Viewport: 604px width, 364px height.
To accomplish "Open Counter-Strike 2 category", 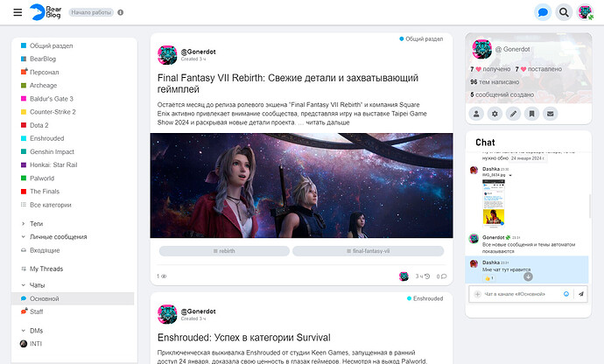I will coord(53,112).
